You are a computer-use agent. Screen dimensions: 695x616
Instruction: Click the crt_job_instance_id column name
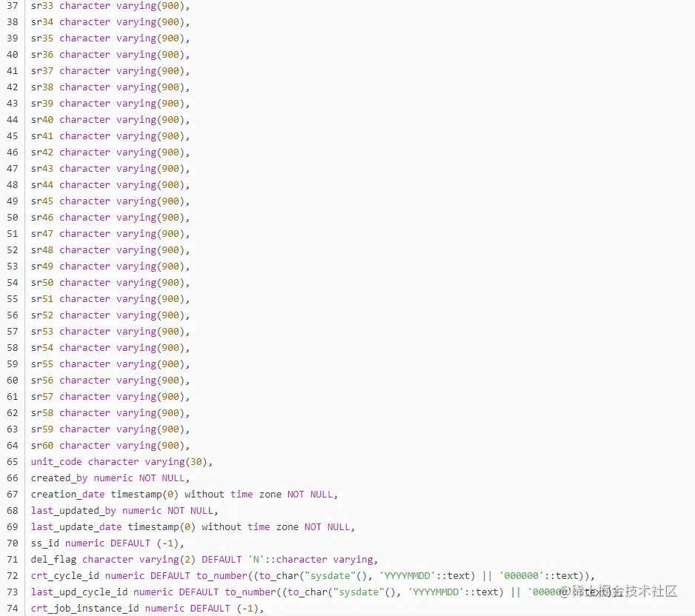click(x=85, y=609)
